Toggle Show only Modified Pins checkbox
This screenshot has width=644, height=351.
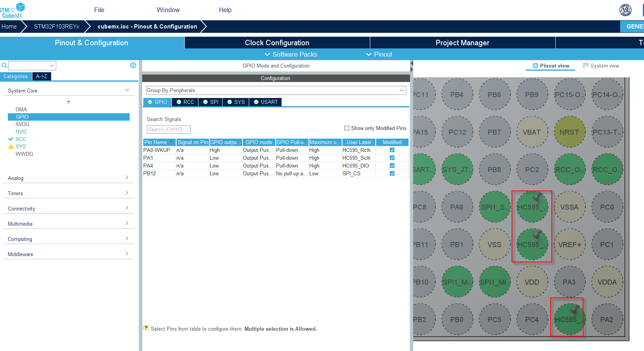pos(347,128)
